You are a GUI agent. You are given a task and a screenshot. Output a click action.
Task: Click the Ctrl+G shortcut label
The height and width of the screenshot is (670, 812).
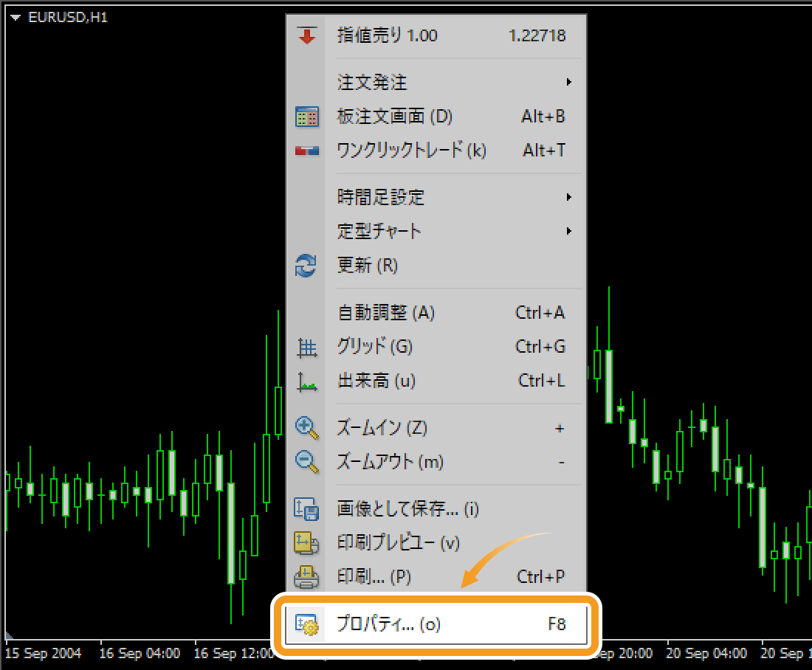pyautogui.click(x=540, y=347)
